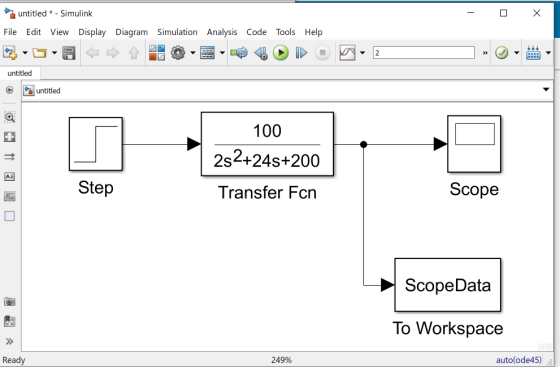
Task: Select the Transfer Fcn block
Action: (267, 144)
